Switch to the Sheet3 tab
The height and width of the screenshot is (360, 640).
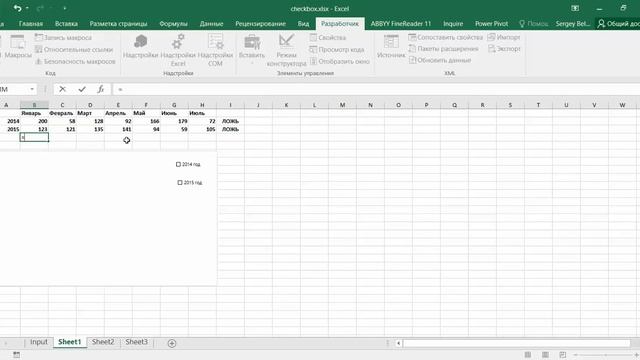coord(136,342)
